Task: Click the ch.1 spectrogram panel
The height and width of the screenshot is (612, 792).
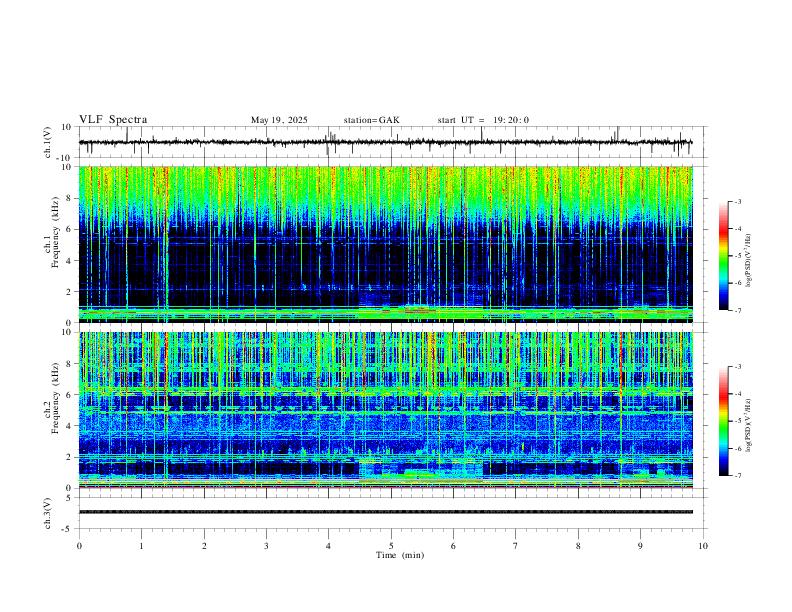Action: click(x=386, y=244)
